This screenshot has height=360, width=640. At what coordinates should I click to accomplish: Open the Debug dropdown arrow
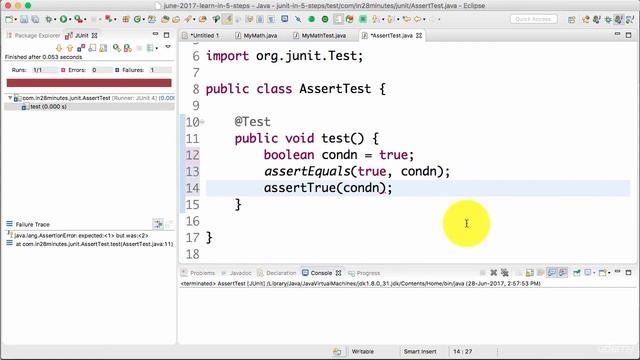click(x=55, y=20)
